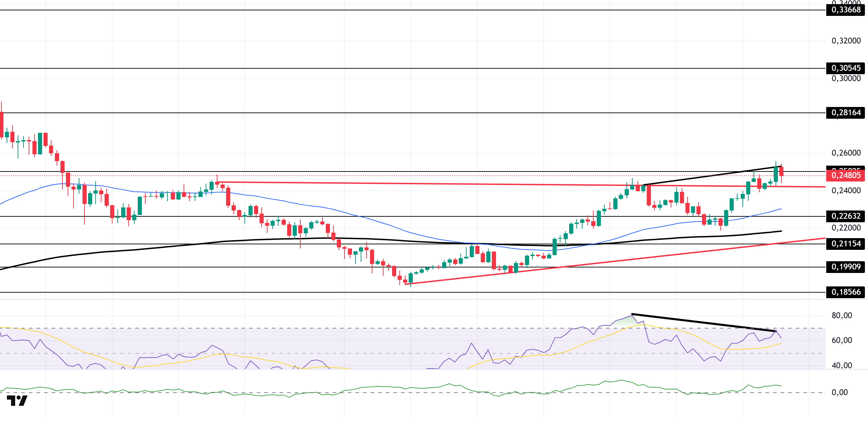Image resolution: width=868 pixels, height=421 pixels.
Task: Select the 0,19909 price level label
Action: pyautogui.click(x=846, y=267)
